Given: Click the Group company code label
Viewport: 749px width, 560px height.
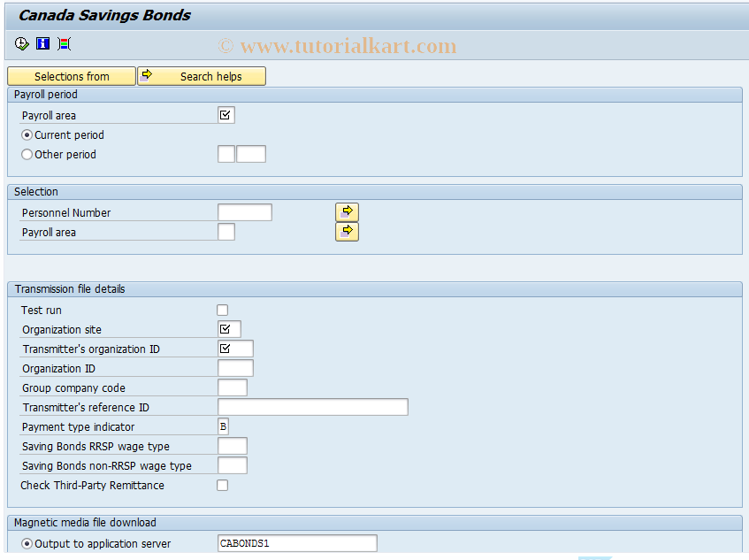Looking at the screenshot, I should coord(73,388).
